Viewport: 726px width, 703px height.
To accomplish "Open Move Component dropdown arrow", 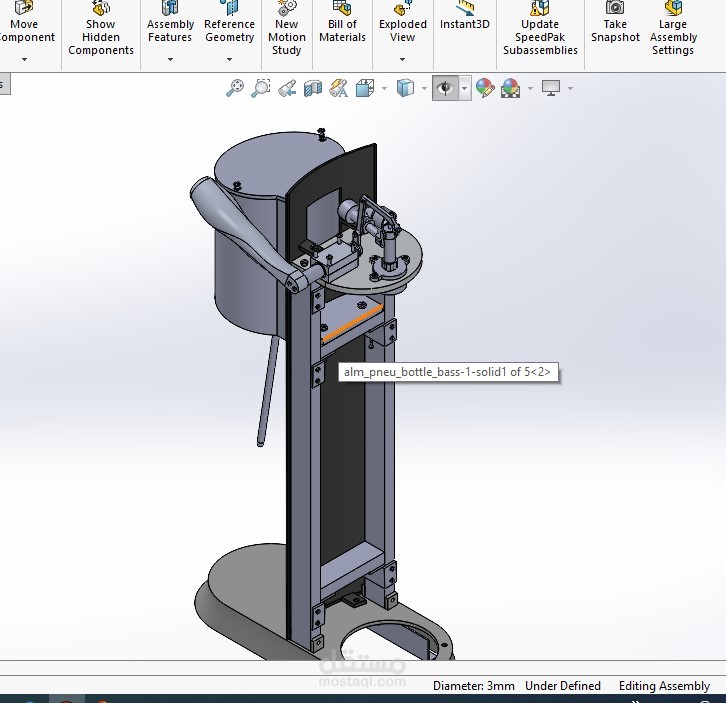I will [24, 59].
